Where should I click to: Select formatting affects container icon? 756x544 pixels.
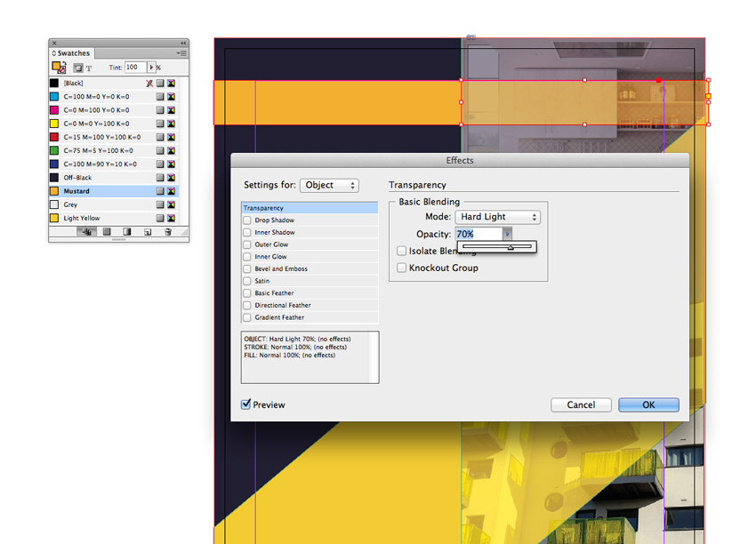pos(78,68)
